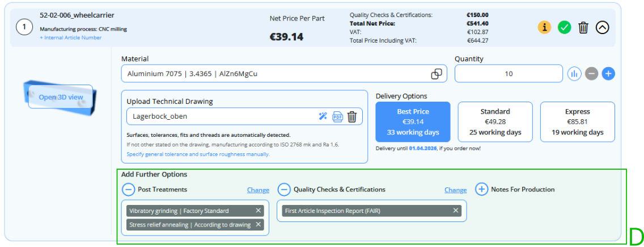Copy the material using duplicate icon

pyautogui.click(x=437, y=74)
